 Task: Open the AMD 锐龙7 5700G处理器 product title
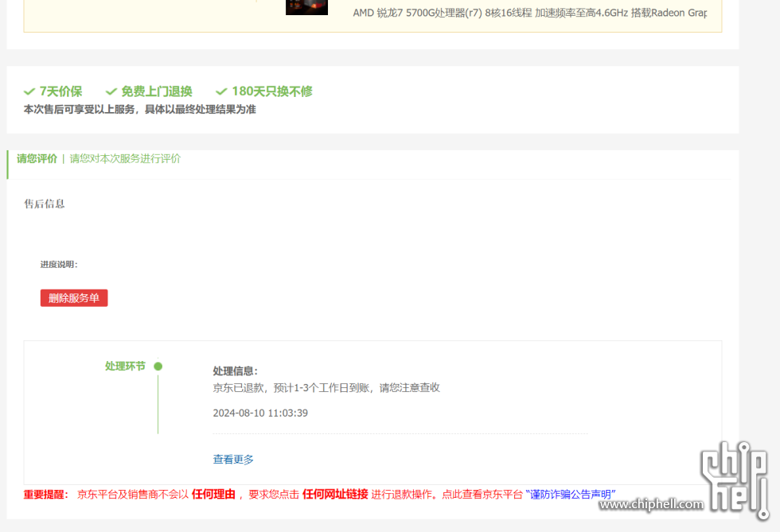pos(530,13)
